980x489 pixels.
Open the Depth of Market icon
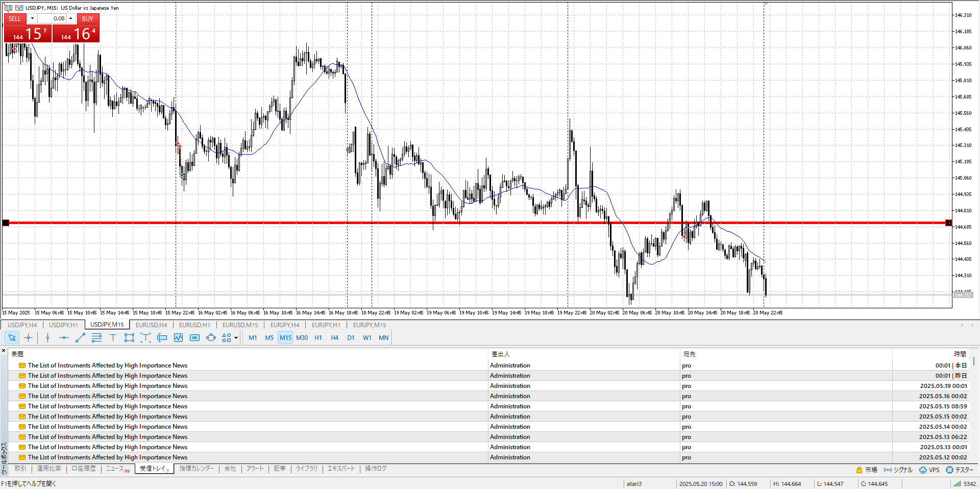point(8,8)
